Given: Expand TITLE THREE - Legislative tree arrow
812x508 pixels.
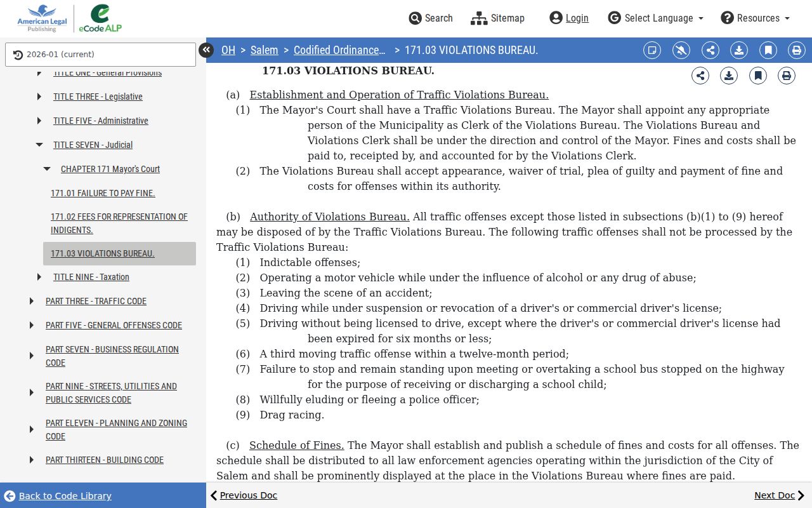Looking at the screenshot, I should (39, 97).
